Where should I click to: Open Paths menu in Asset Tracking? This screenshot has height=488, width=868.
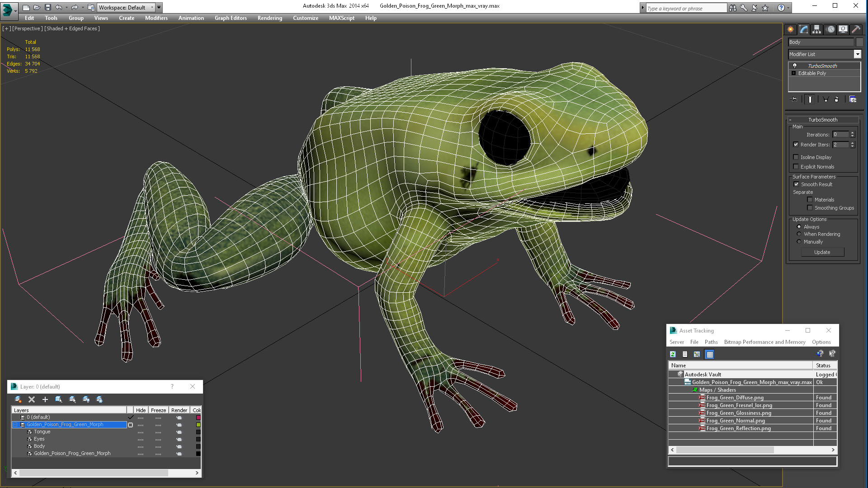coord(711,342)
